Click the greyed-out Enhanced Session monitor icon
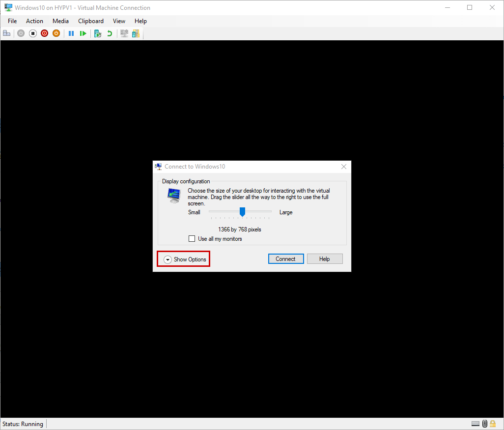504x430 pixels. (x=124, y=33)
